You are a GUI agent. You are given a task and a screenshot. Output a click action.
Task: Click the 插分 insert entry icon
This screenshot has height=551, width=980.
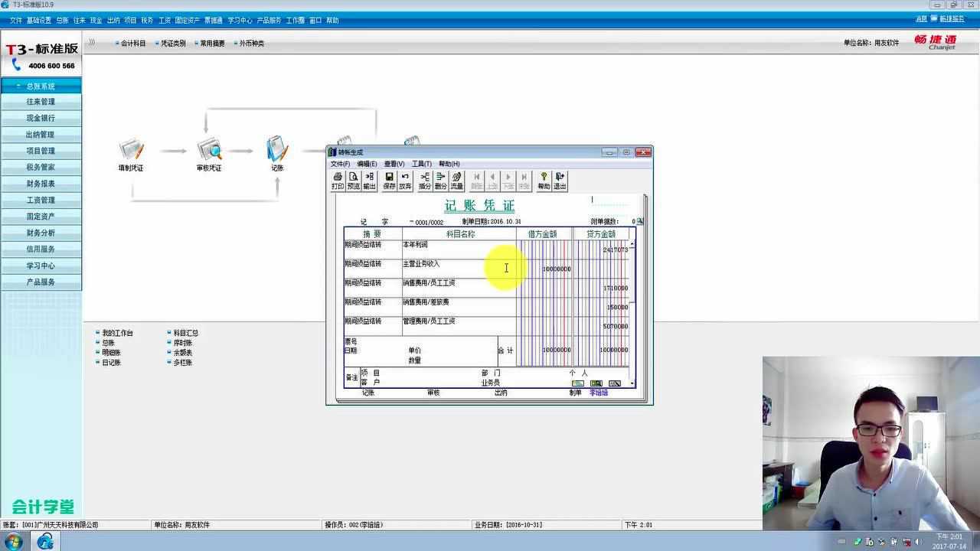tap(425, 181)
